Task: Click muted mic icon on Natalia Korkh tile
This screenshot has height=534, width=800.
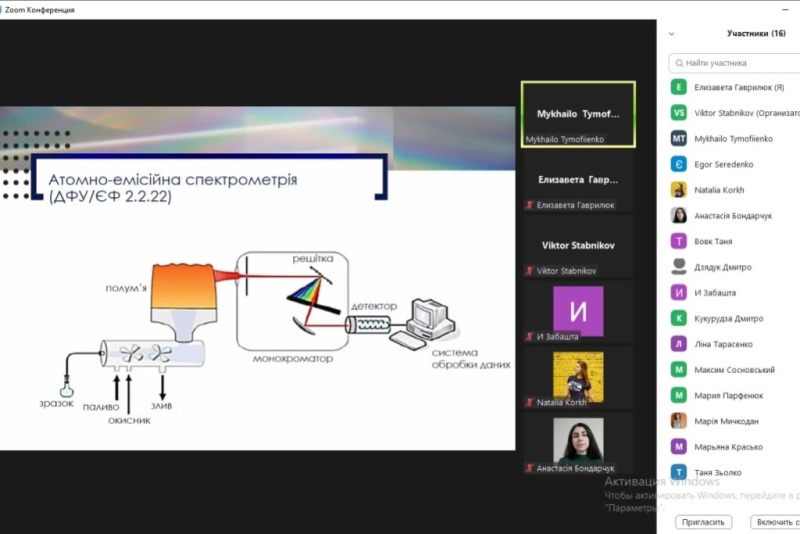Action: (x=530, y=402)
